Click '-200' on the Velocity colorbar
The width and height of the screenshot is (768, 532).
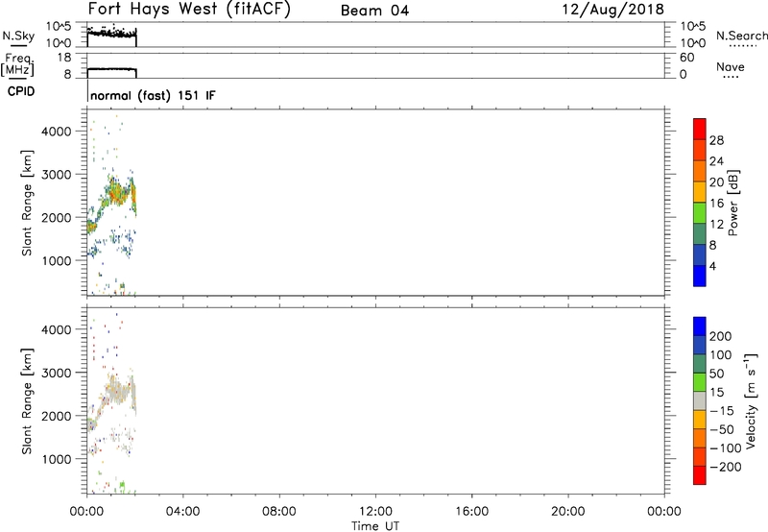click(726, 467)
